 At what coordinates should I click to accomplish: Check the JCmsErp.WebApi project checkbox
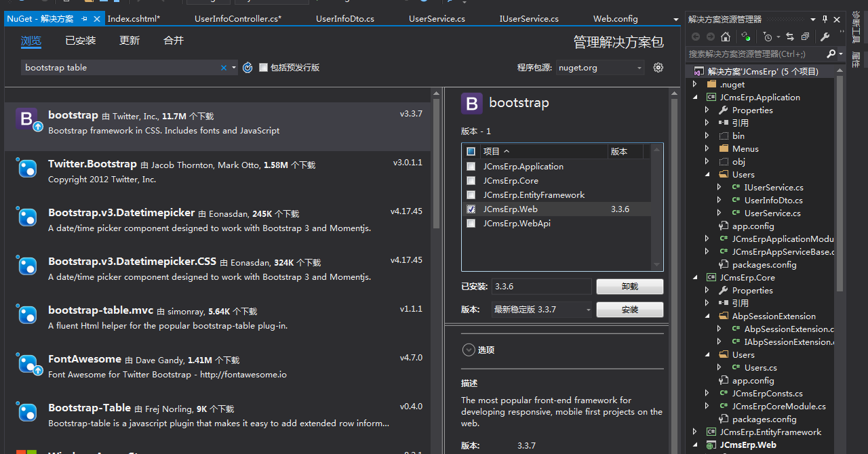[x=471, y=223]
